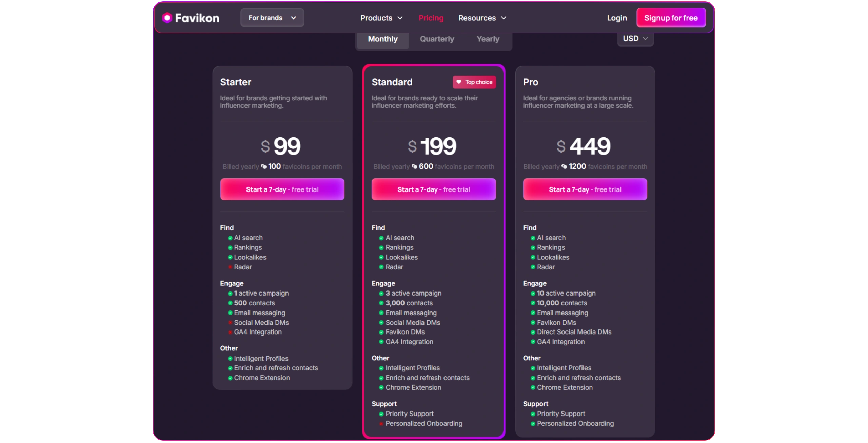Expand the Products menu
The height and width of the screenshot is (443, 868).
click(x=381, y=18)
